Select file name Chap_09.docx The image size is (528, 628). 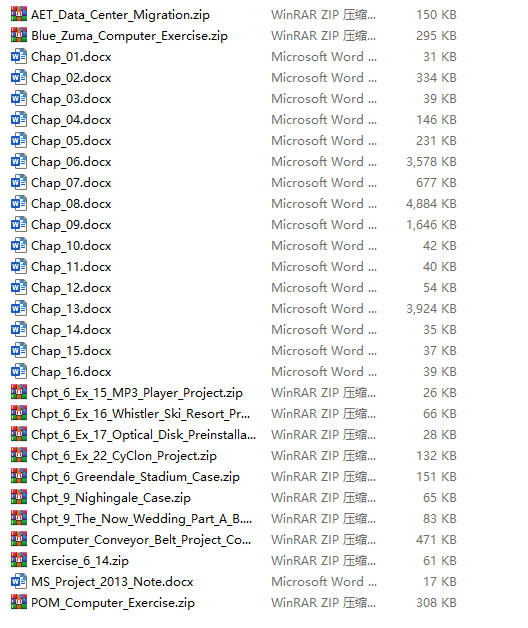[x=71, y=225]
